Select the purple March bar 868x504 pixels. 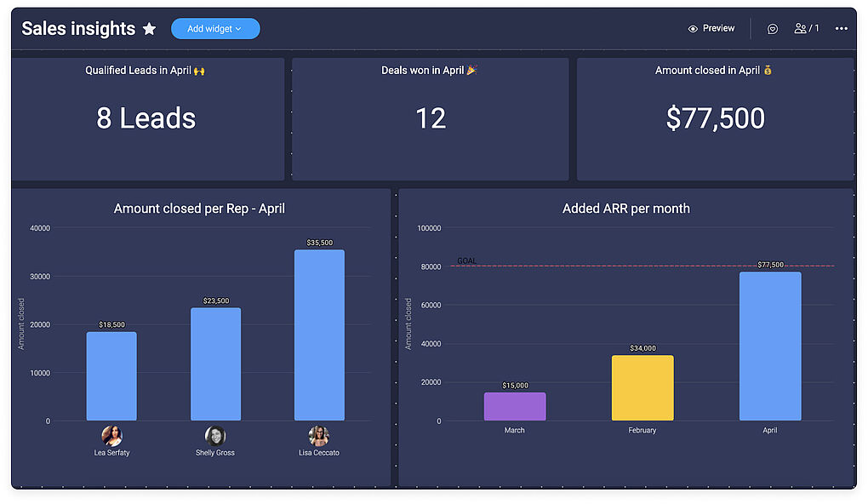515,406
